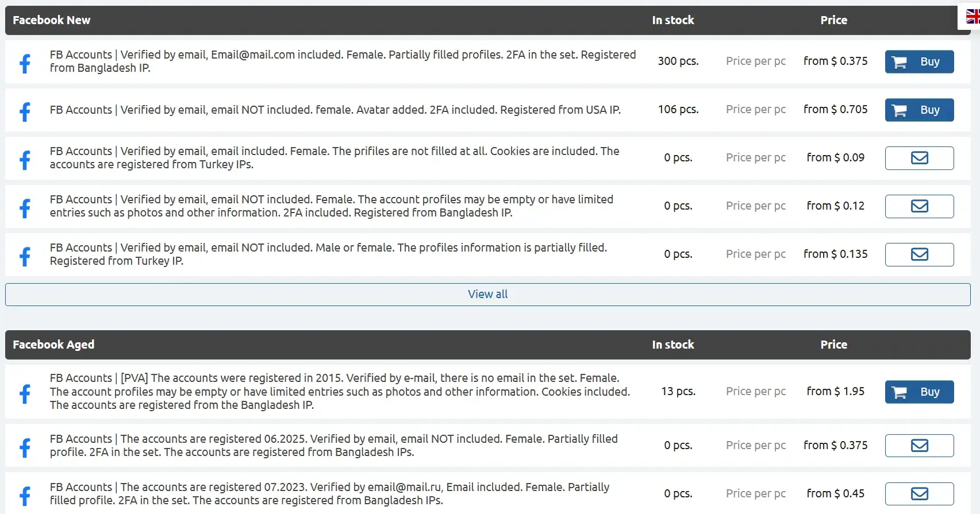The width and height of the screenshot is (980, 514).
Task: Click Buy for the 300 pcs Bangladesh listing
Action: (x=918, y=61)
